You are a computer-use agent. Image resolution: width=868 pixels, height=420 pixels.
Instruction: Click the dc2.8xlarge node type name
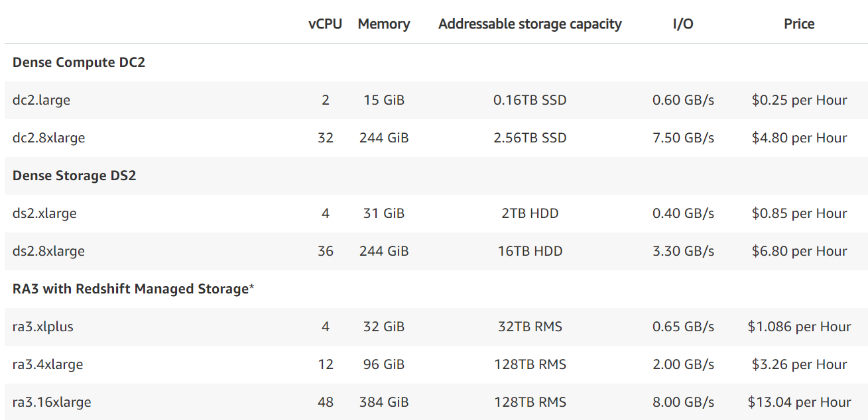(48, 138)
